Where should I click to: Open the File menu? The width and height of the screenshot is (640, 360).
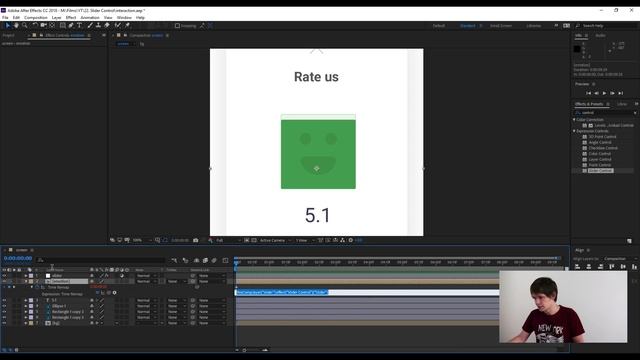click(x=5, y=18)
